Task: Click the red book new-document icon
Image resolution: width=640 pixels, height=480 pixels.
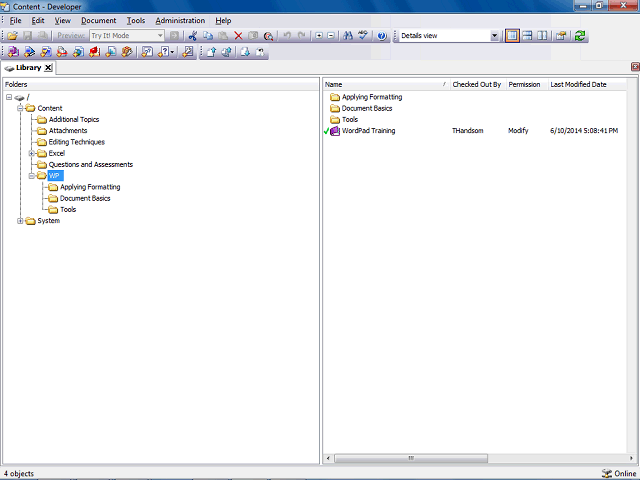Action: 94,52
